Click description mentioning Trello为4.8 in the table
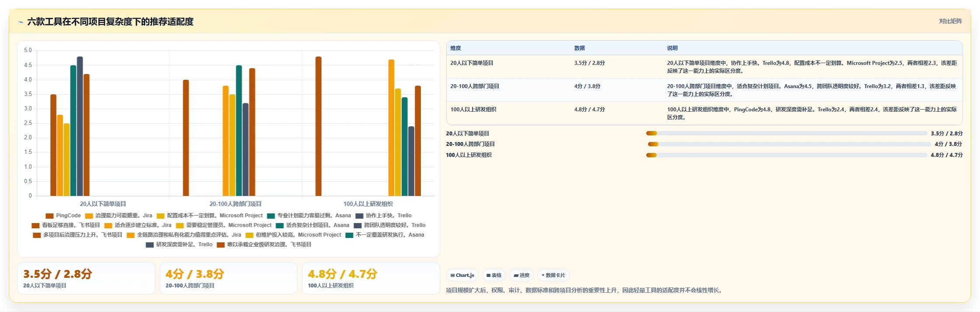The image size is (980, 312). point(812,67)
